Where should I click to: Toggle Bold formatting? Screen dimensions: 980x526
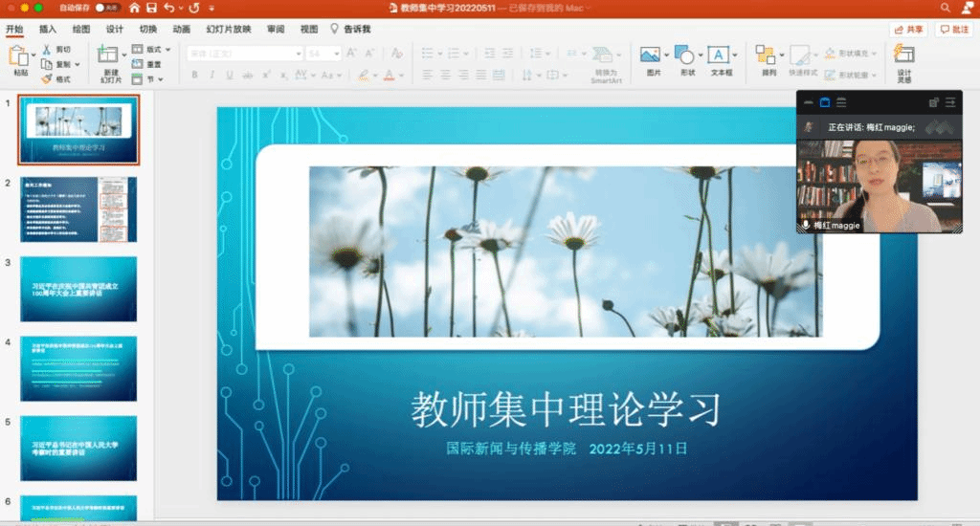pyautogui.click(x=194, y=75)
